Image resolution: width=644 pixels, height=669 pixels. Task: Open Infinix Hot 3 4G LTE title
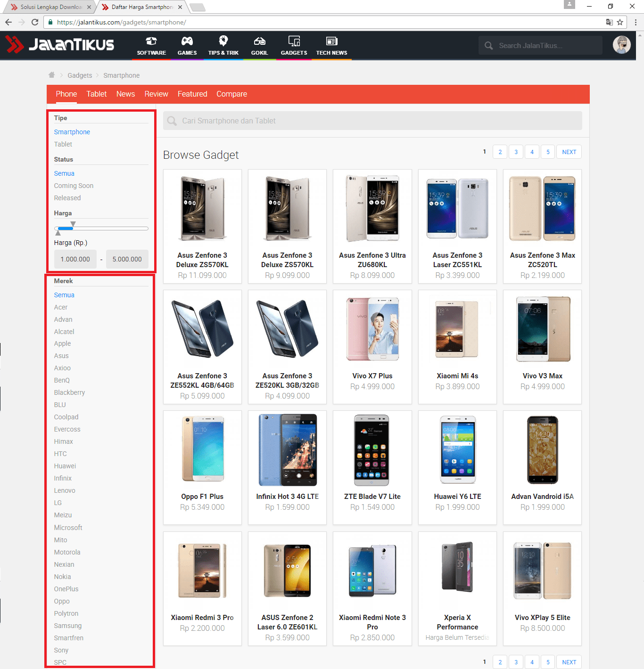(288, 497)
